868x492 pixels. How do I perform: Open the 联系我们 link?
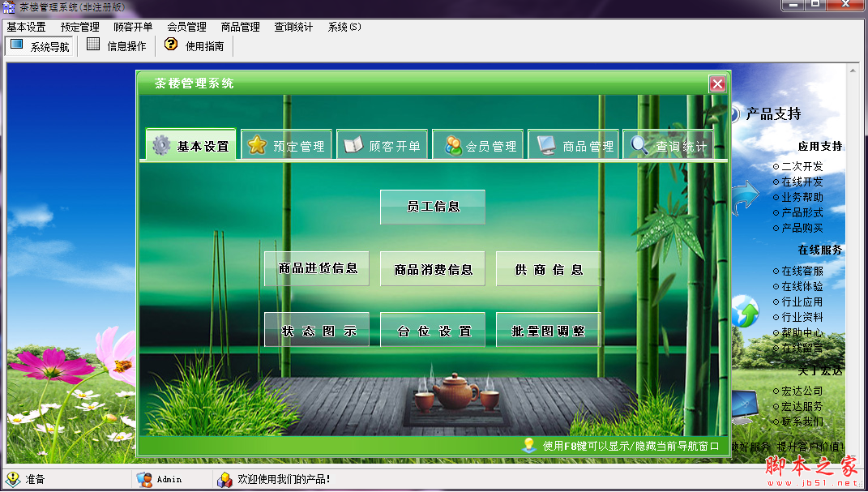point(802,422)
